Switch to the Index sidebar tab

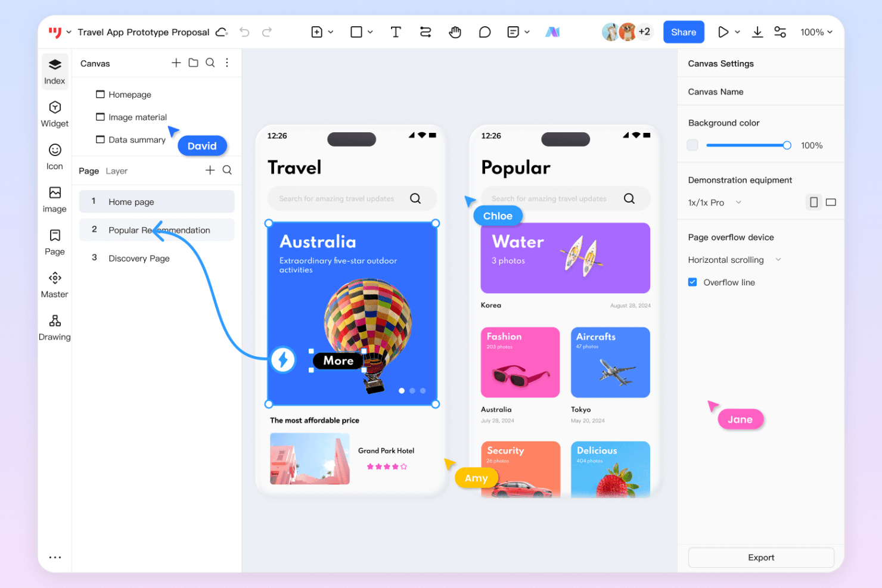tap(55, 72)
